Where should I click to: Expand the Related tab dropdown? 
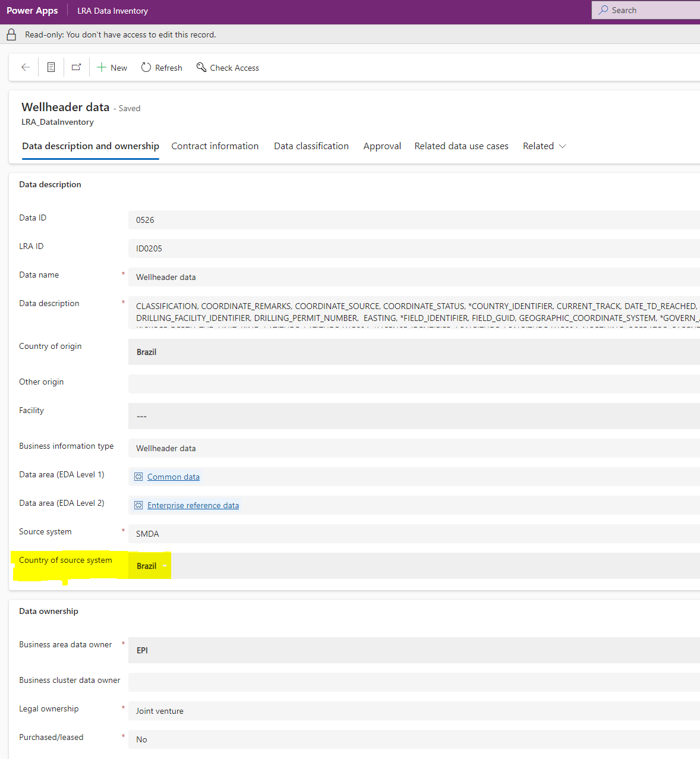point(562,146)
